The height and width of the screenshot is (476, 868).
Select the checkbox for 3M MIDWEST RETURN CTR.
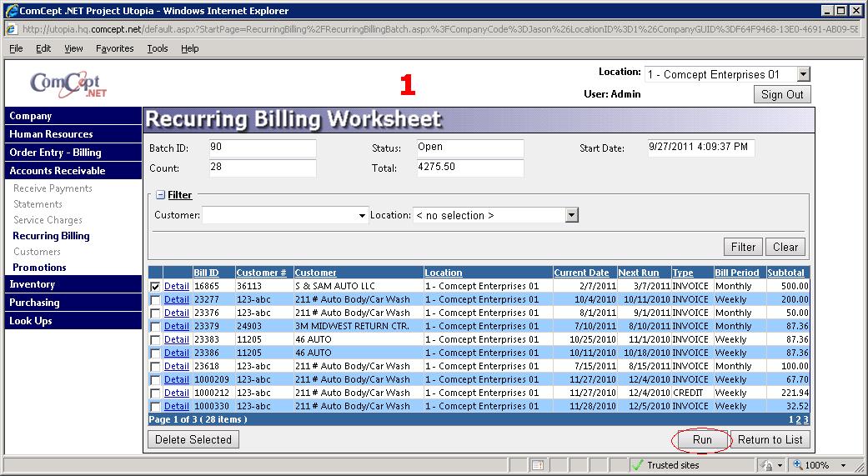point(155,326)
